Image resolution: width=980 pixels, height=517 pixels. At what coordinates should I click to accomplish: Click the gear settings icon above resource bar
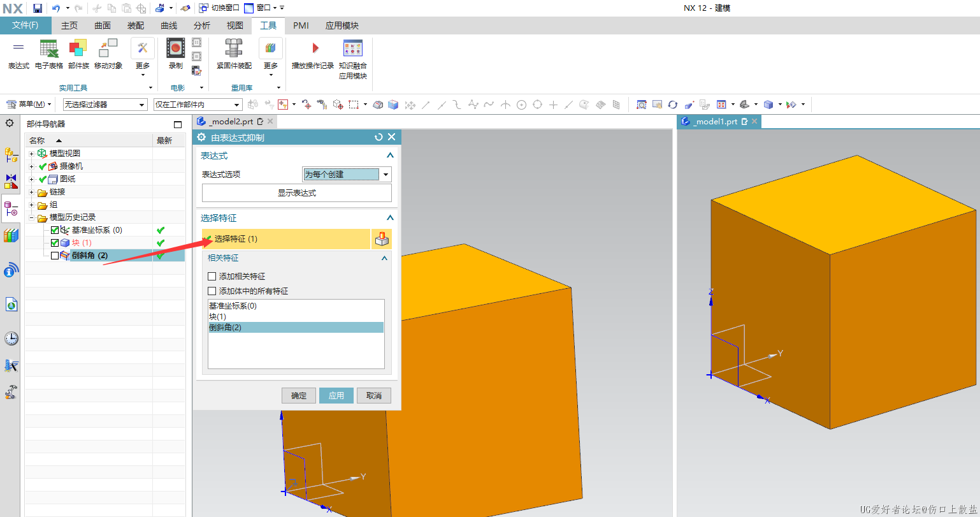[10, 123]
